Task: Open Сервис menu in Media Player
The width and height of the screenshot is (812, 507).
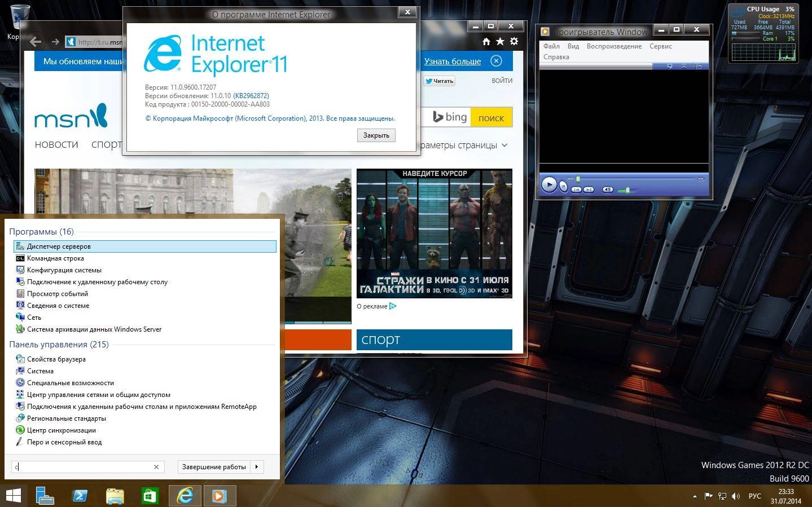Action: [660, 46]
